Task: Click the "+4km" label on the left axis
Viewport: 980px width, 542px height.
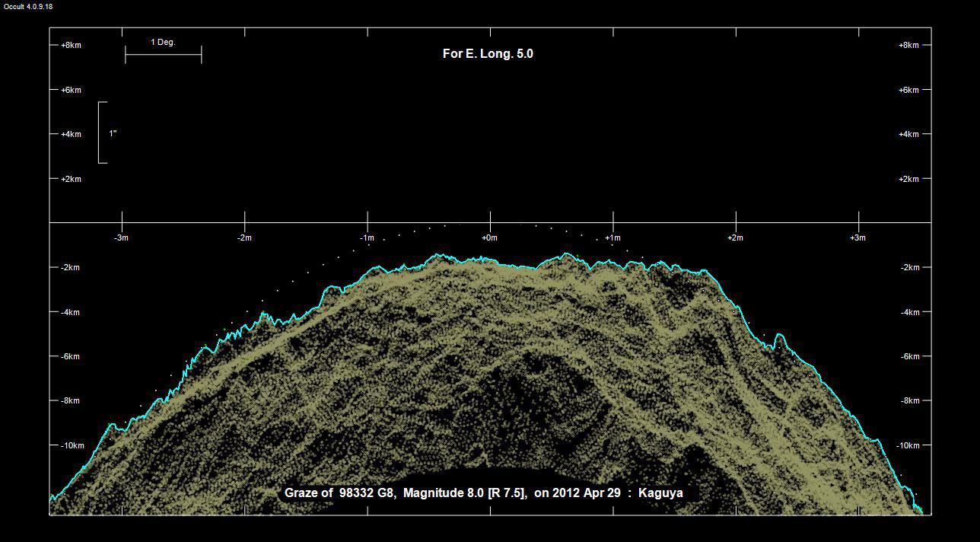Action: pos(71,134)
